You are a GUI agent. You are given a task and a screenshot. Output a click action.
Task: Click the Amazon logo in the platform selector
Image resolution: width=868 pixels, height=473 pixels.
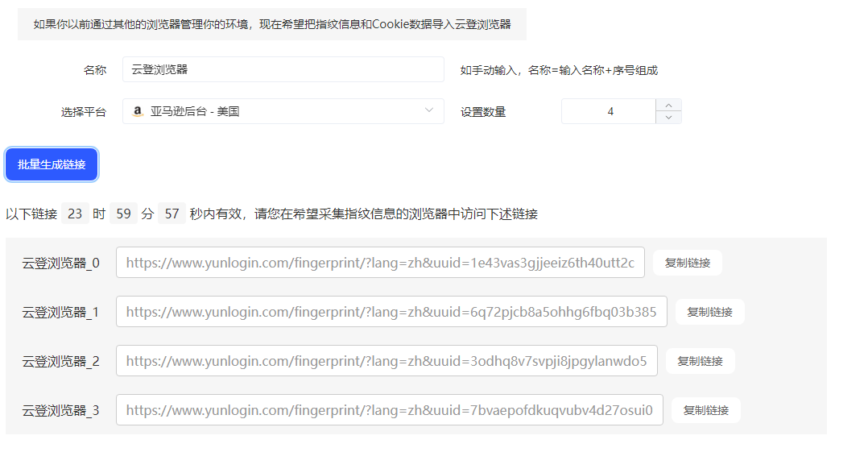point(137,110)
